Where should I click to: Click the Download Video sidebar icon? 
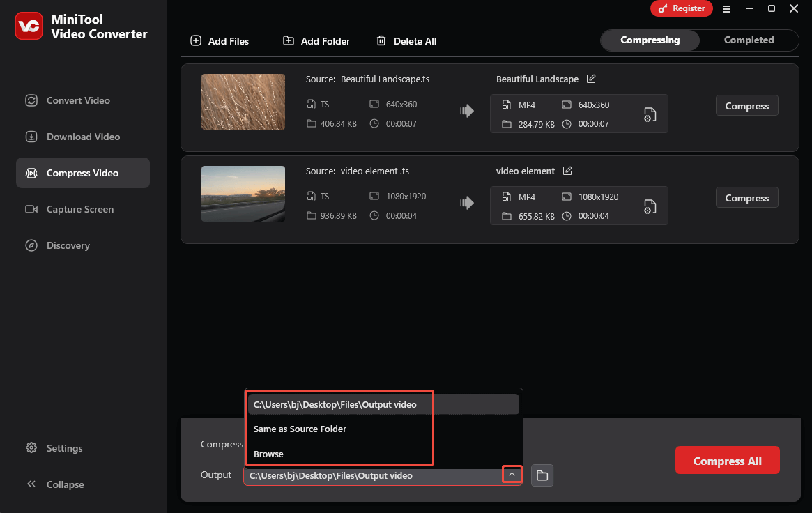pyautogui.click(x=31, y=137)
